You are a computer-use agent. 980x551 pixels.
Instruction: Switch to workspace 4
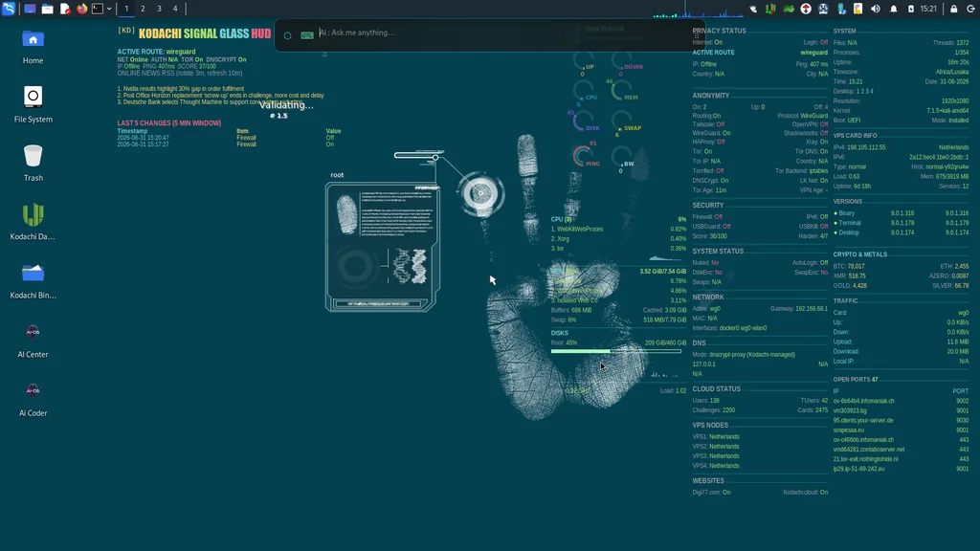click(175, 9)
